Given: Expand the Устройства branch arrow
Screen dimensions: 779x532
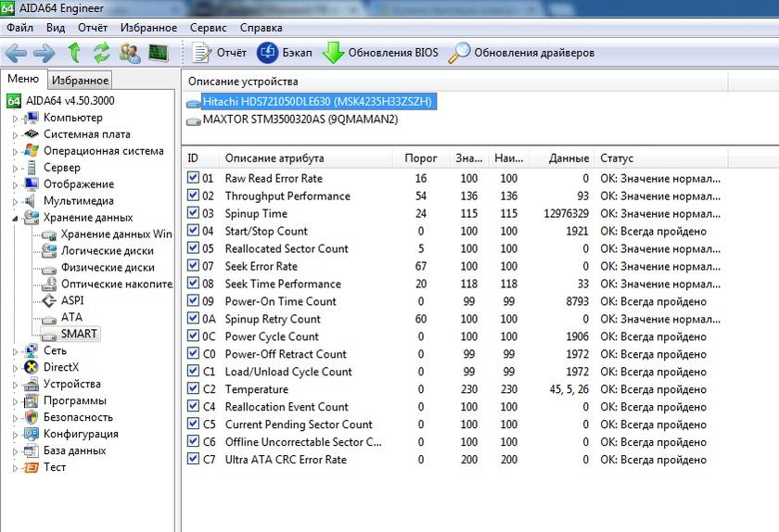Looking at the screenshot, I should pos(15,385).
